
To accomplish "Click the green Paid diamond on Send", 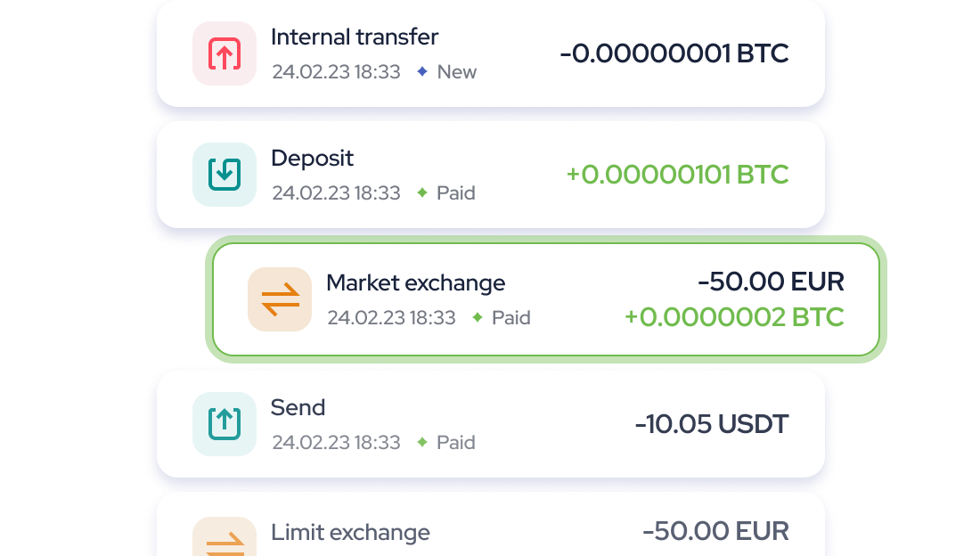I will pos(422,443).
